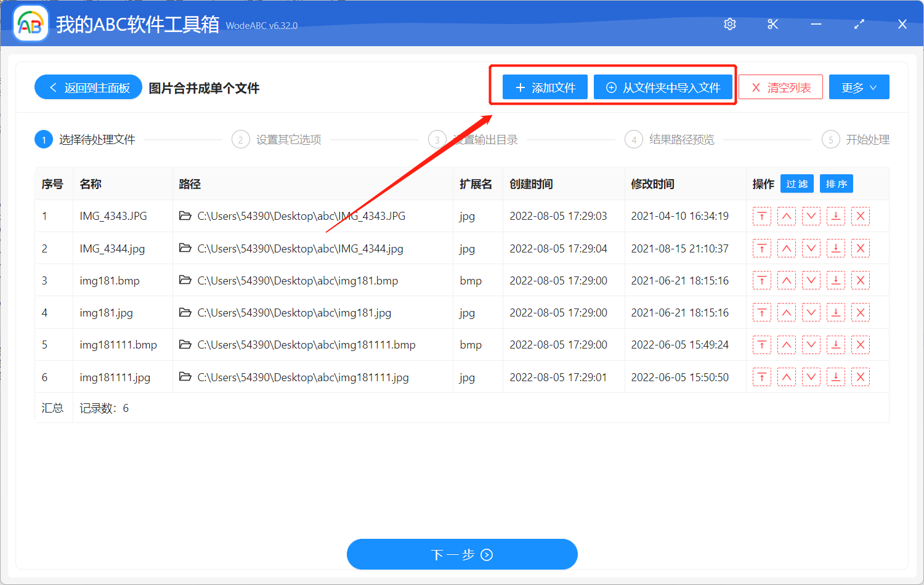Move img181.jpg to bottom of list
Image resolution: width=924 pixels, height=585 pixels.
coord(836,312)
